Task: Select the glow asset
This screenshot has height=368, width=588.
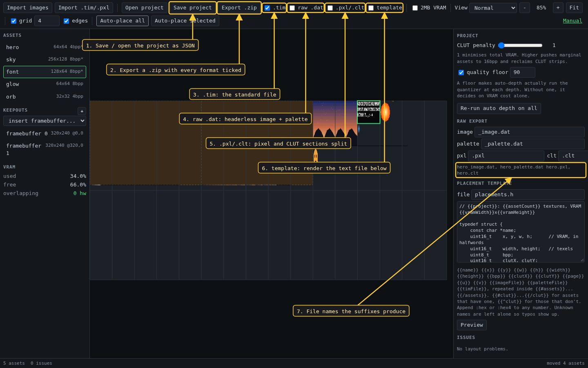Action: (x=45, y=84)
